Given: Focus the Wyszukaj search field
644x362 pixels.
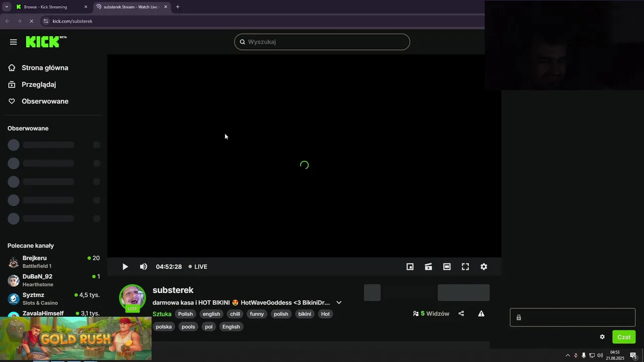Looking at the screenshot, I should point(322,42).
